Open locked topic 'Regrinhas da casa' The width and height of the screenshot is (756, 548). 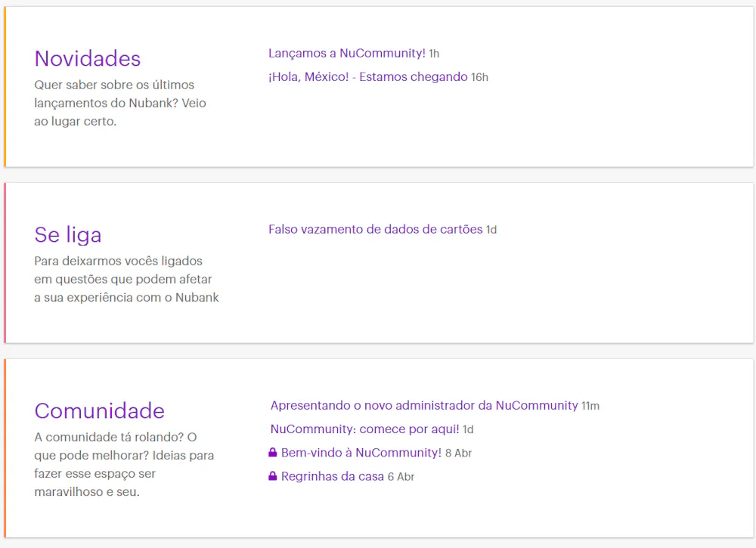[333, 476]
